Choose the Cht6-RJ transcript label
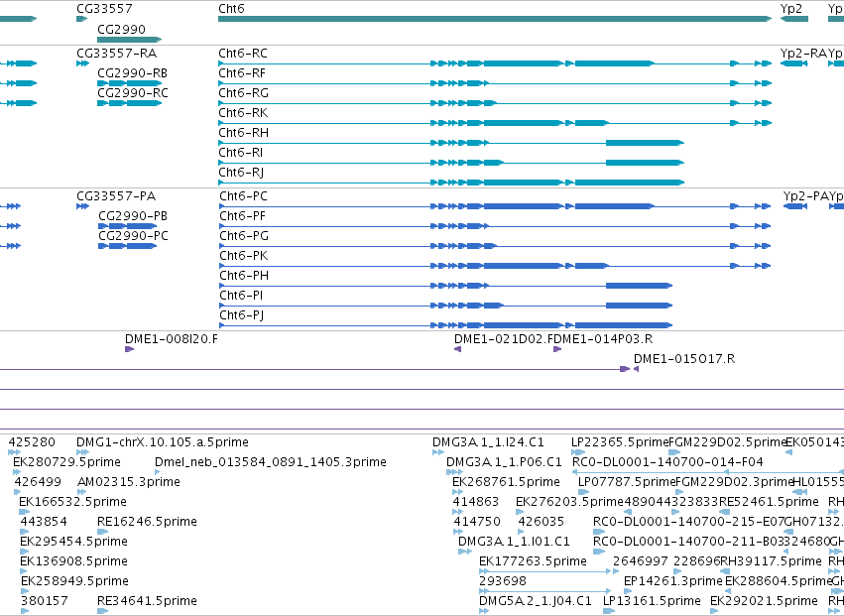Image resolution: width=844 pixels, height=616 pixels. pyautogui.click(x=241, y=173)
